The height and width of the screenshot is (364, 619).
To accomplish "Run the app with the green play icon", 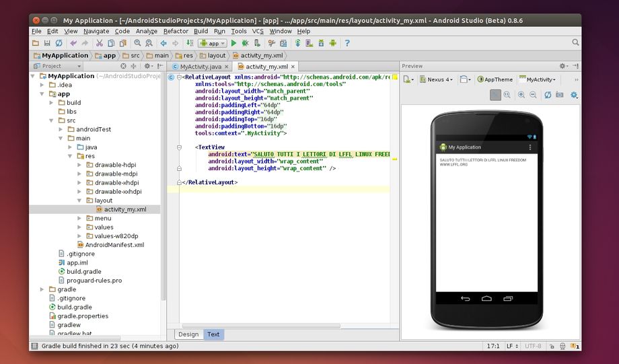I will click(x=234, y=43).
